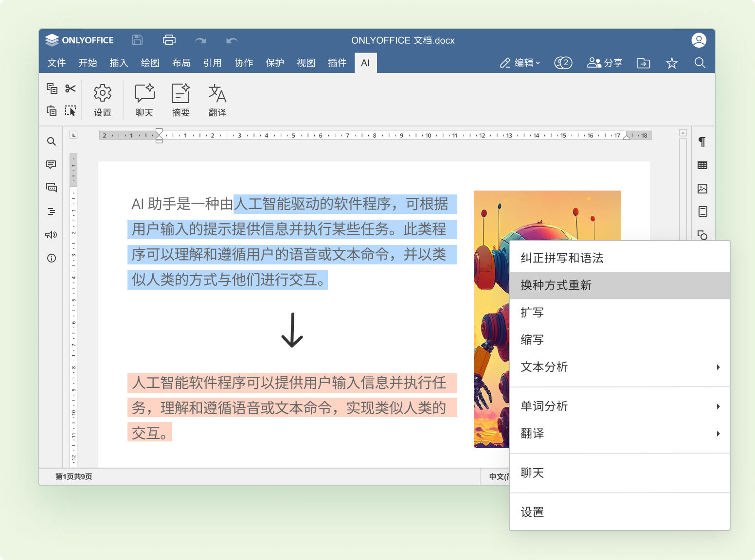Open the AI 聊天 (Chat) tool

tap(144, 100)
